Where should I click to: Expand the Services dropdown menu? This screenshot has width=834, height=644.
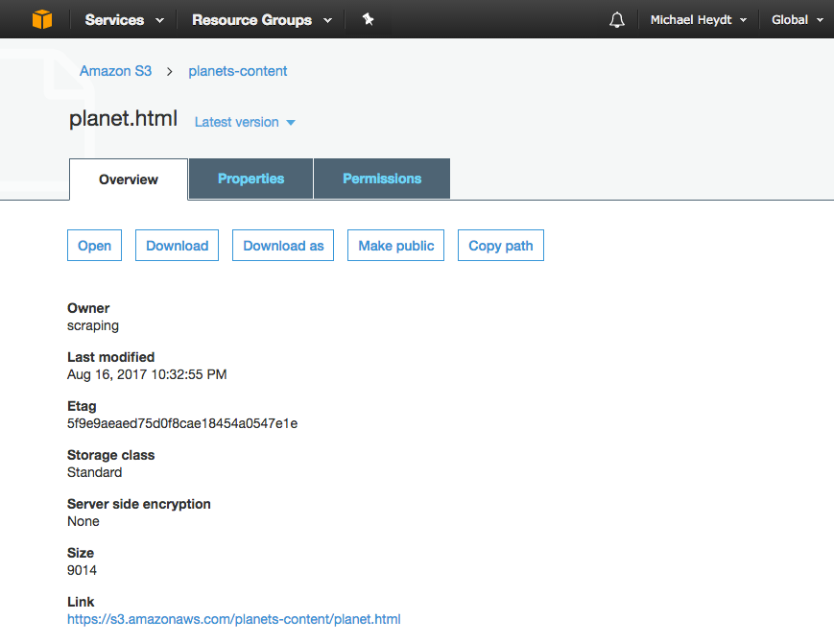coord(125,20)
